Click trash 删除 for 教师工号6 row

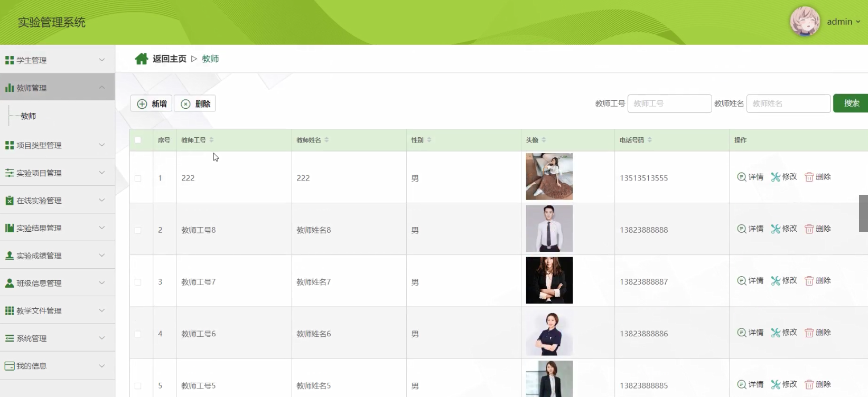tap(818, 333)
